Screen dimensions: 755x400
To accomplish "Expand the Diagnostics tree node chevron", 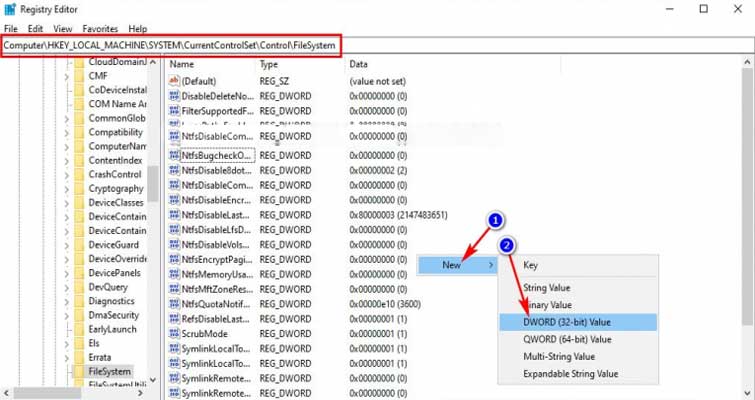I will click(67, 301).
